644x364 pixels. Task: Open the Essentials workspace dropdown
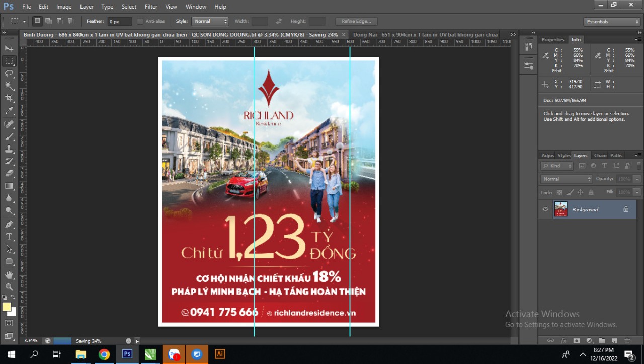click(x=612, y=22)
